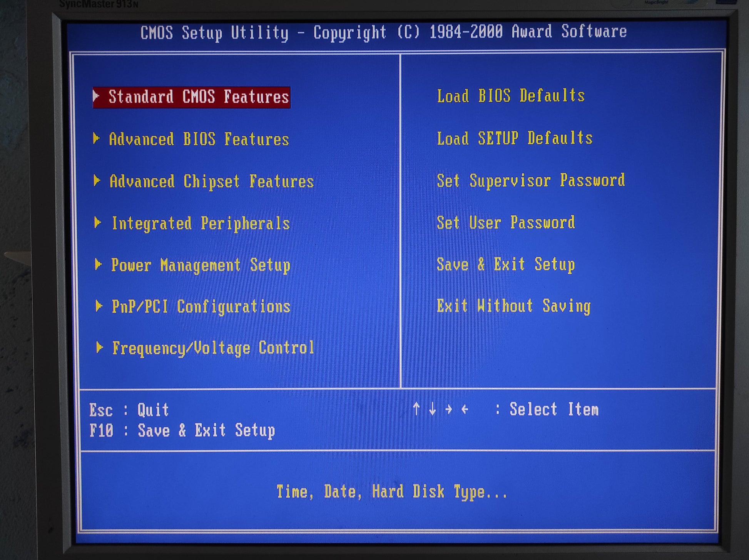This screenshot has width=749, height=560.
Task: Select Advanced Chipset Features entry
Action: pyautogui.click(x=211, y=182)
